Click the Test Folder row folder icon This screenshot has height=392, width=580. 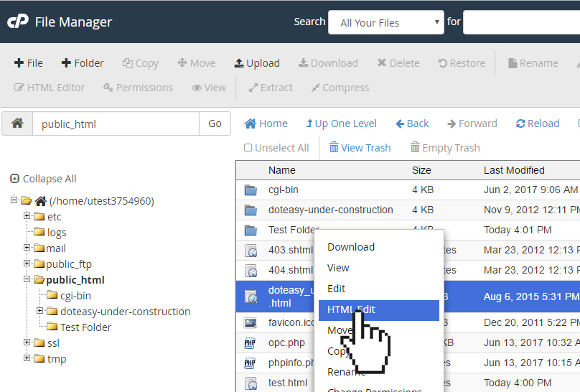pos(251,230)
